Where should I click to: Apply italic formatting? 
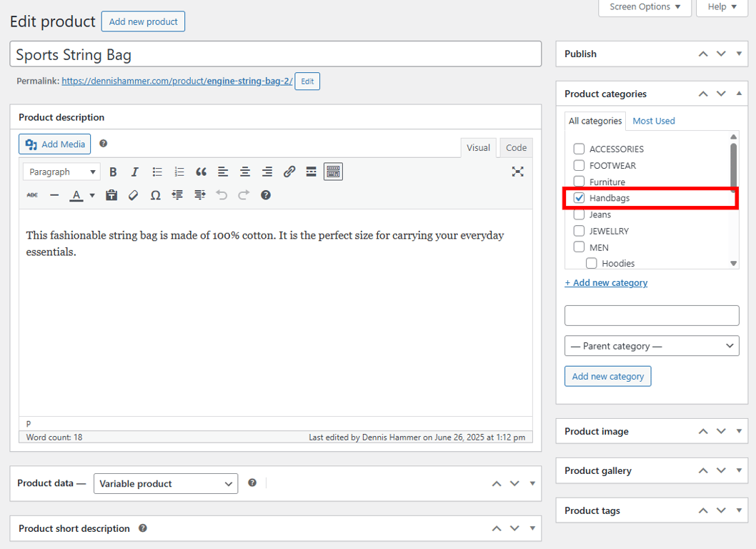[134, 171]
